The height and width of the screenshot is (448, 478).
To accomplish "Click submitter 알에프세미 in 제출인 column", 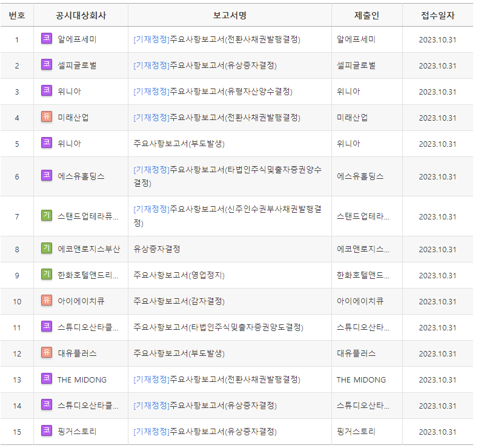I will point(356,39).
